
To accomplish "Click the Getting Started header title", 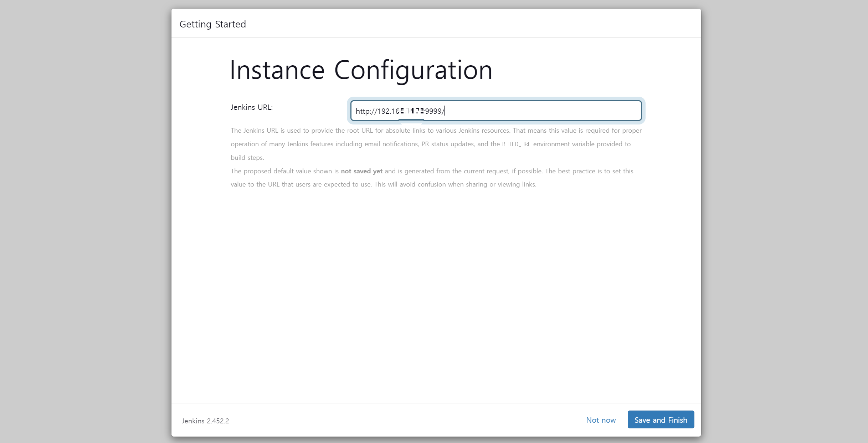I will click(213, 24).
